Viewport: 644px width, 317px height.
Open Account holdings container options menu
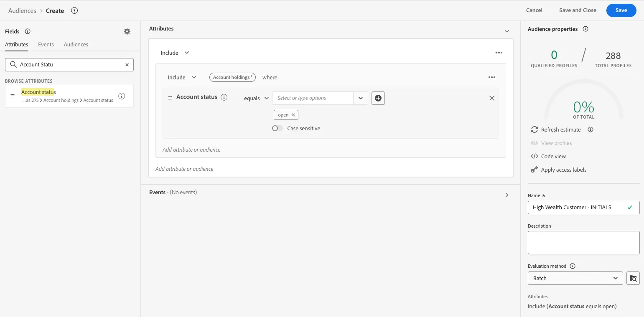(492, 77)
